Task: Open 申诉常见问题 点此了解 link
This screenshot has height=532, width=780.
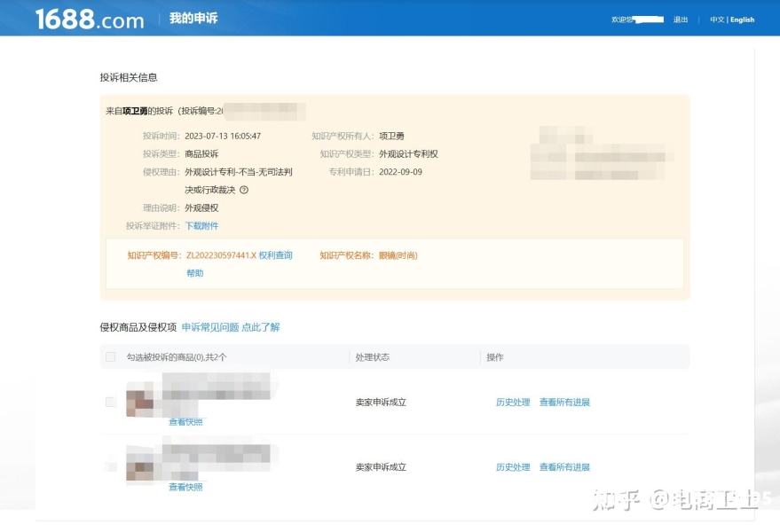Action: point(231,327)
